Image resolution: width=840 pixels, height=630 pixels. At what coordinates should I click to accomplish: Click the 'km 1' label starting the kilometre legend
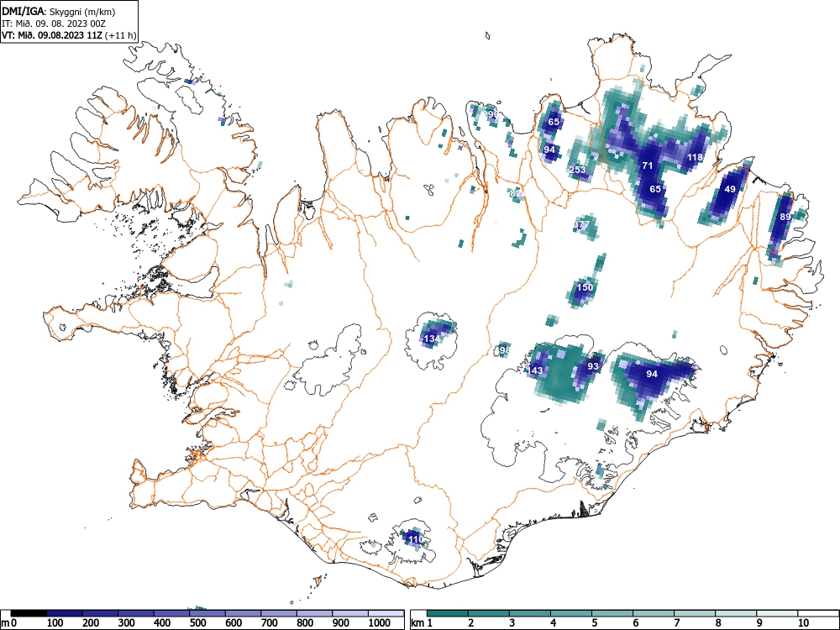(422, 623)
